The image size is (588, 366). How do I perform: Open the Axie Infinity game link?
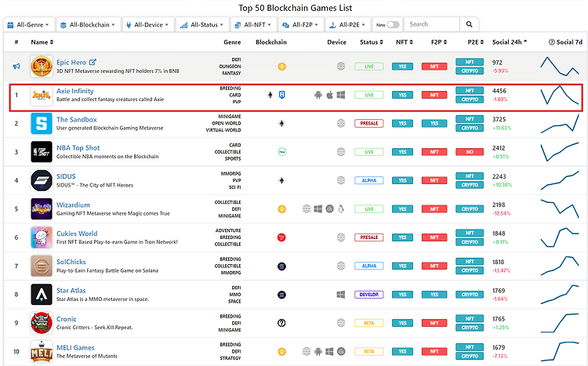75,91
